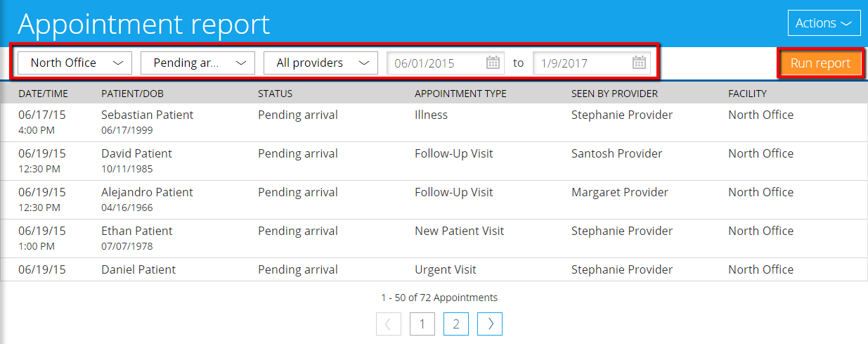
Task: Open calendar picker for end date
Action: pos(638,63)
